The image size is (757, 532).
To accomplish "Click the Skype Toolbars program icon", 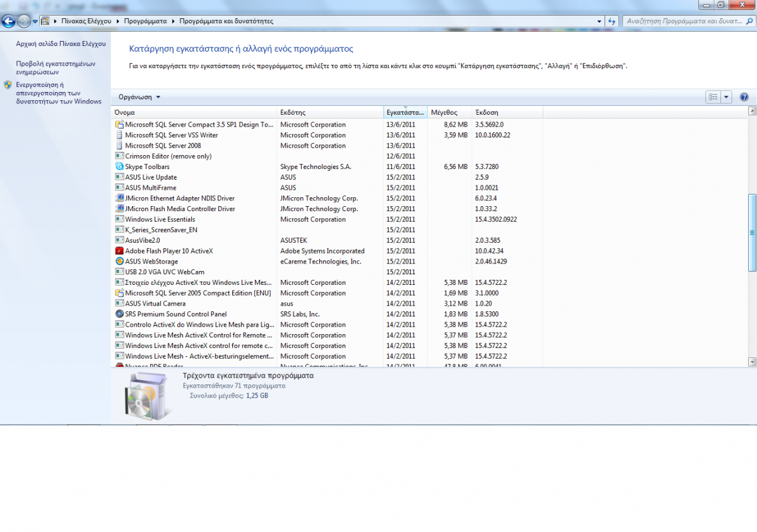I will click(120, 166).
